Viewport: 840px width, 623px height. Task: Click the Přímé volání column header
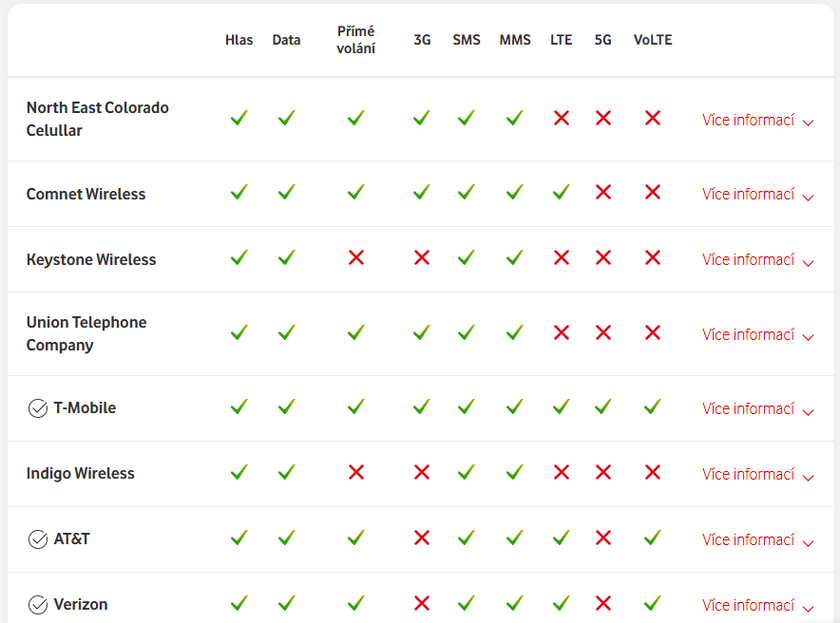coord(356,40)
